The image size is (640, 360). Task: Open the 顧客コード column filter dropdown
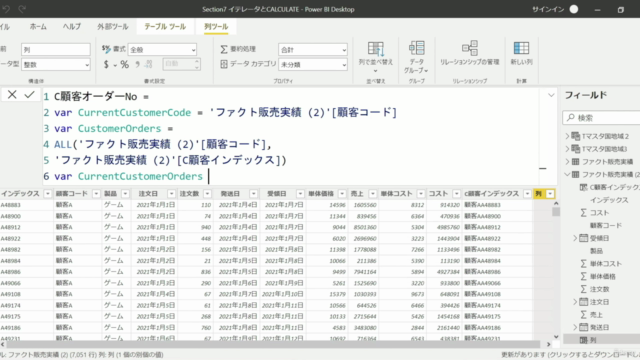coord(96,193)
